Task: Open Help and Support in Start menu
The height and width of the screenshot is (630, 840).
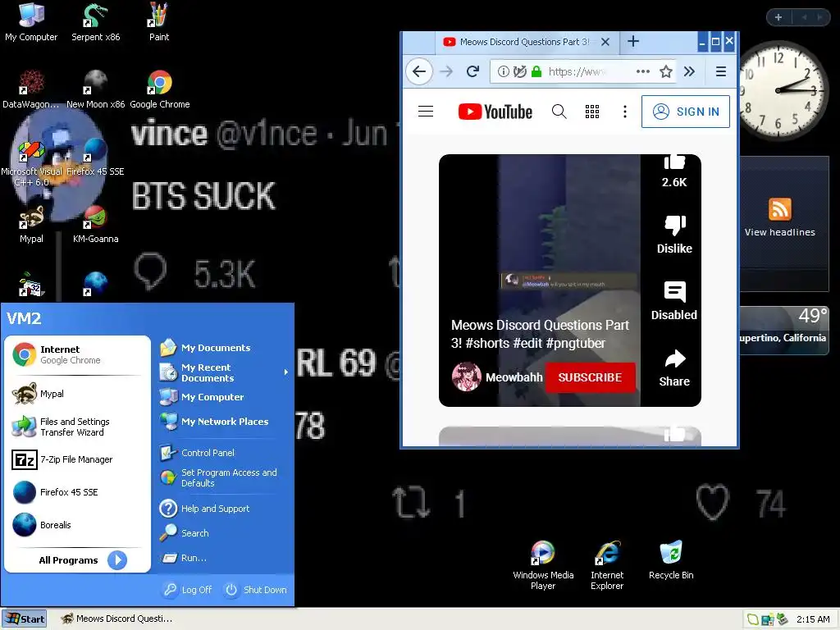Action: (x=222, y=509)
